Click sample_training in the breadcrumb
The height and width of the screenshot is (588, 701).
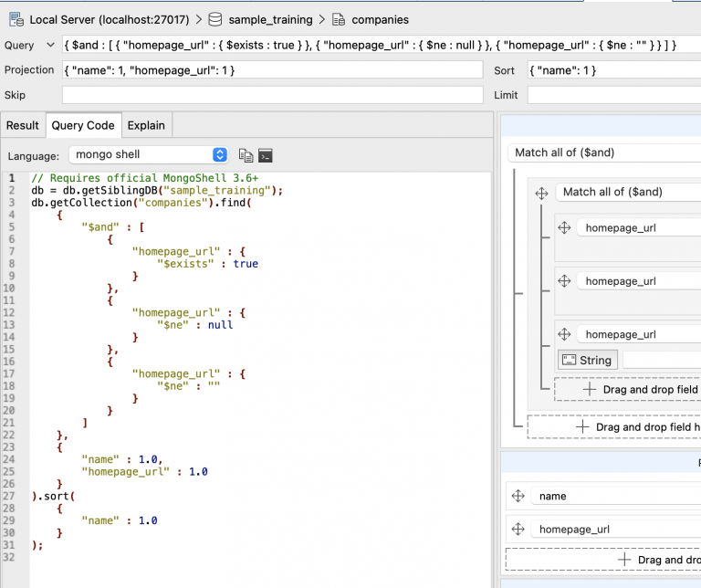point(270,20)
